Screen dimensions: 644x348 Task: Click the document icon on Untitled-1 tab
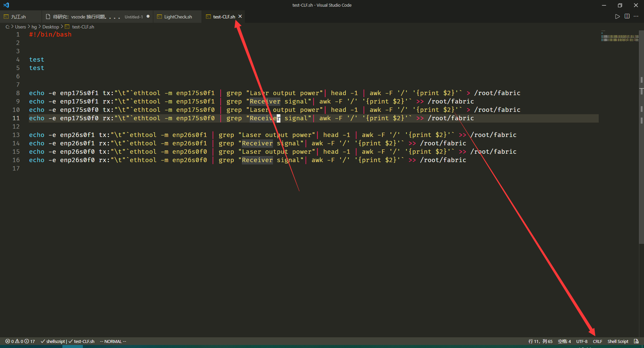[x=48, y=17]
